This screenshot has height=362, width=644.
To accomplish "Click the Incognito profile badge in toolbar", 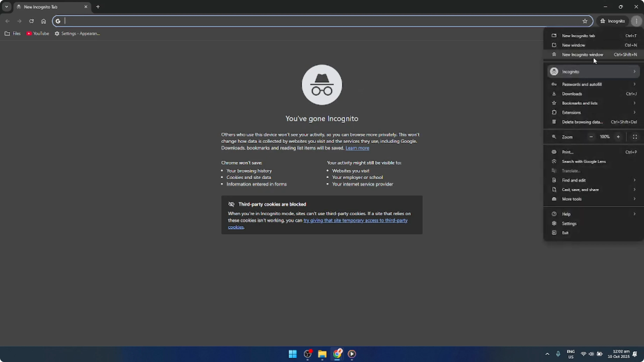I will 613,21.
